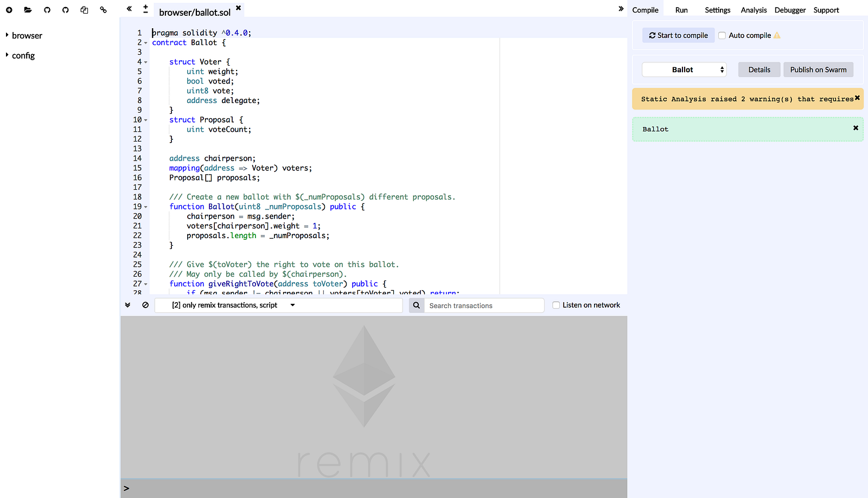Connect to localhost using the chain-link icon
This screenshot has width=868, height=498.
[103, 10]
